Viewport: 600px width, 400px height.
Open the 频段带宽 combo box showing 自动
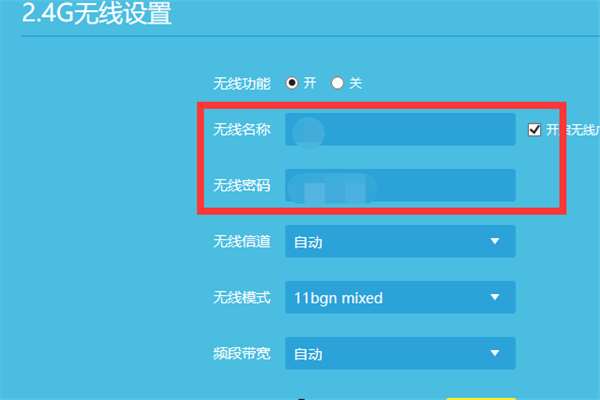400,353
